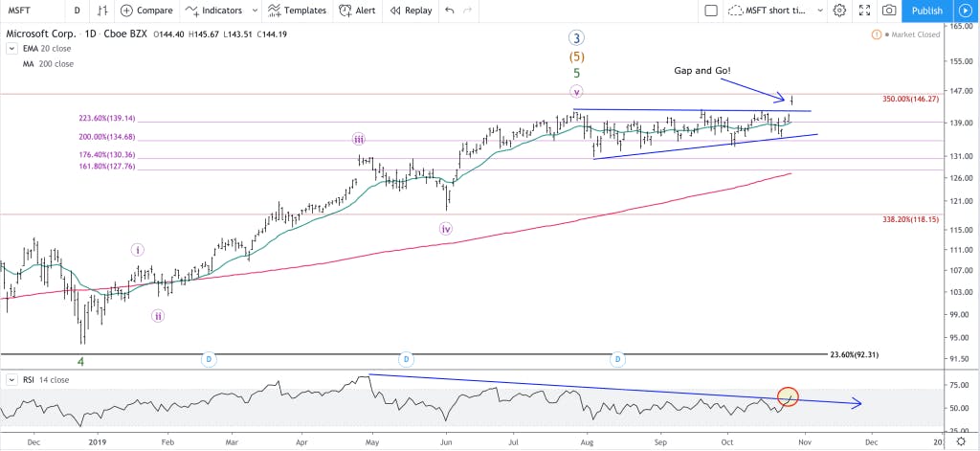The image size is (980, 451).
Task: Select the circled wave v label
Action: coord(576,92)
